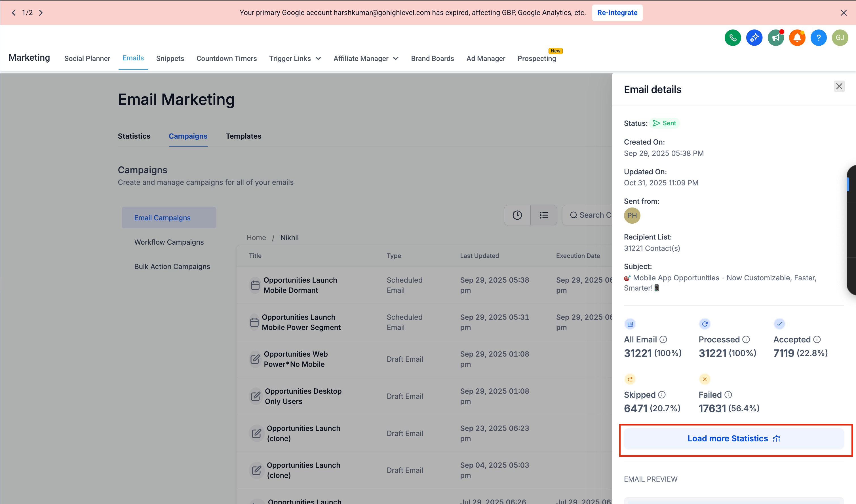Click the clock history view icon
856x504 pixels.
pos(517,215)
